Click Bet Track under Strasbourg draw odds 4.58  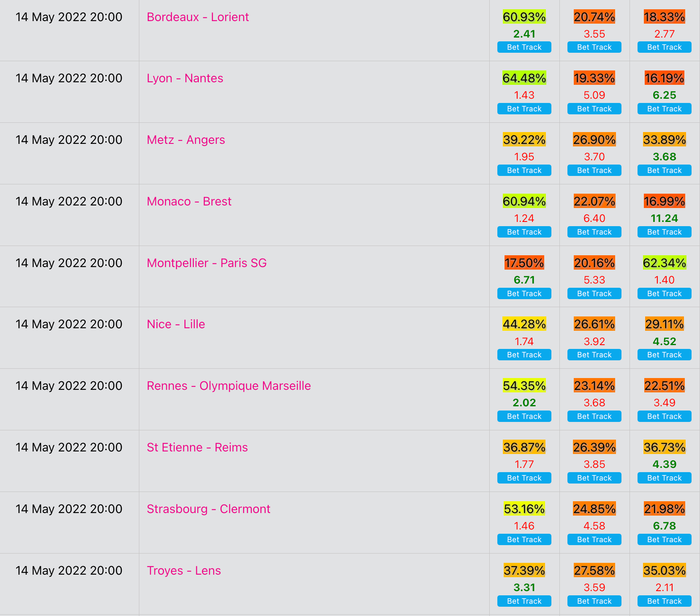594,540
